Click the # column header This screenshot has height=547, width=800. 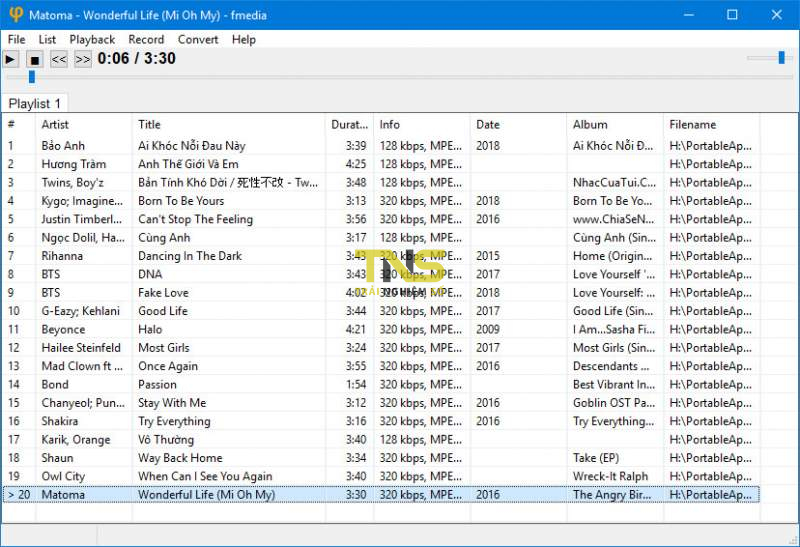pos(18,125)
